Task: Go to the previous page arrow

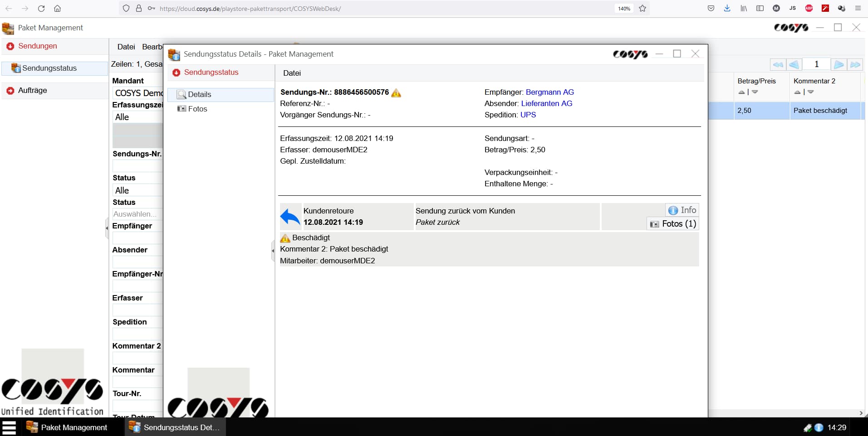Action: pos(794,65)
